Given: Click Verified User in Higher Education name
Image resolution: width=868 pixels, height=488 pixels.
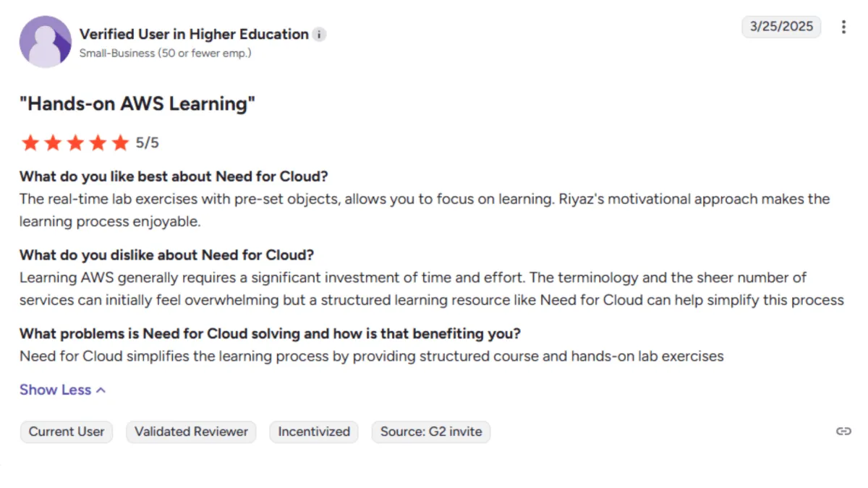Looking at the screenshot, I should (194, 34).
